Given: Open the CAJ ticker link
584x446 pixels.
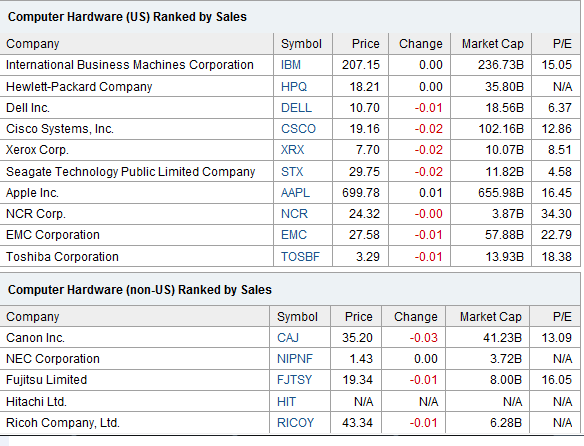Looking at the screenshot, I should pyautogui.click(x=288, y=338).
